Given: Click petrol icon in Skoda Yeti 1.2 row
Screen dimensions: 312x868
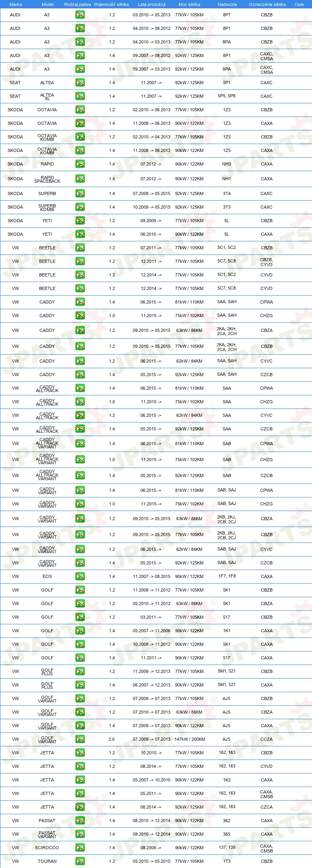Looking at the screenshot, I should [x=80, y=221].
